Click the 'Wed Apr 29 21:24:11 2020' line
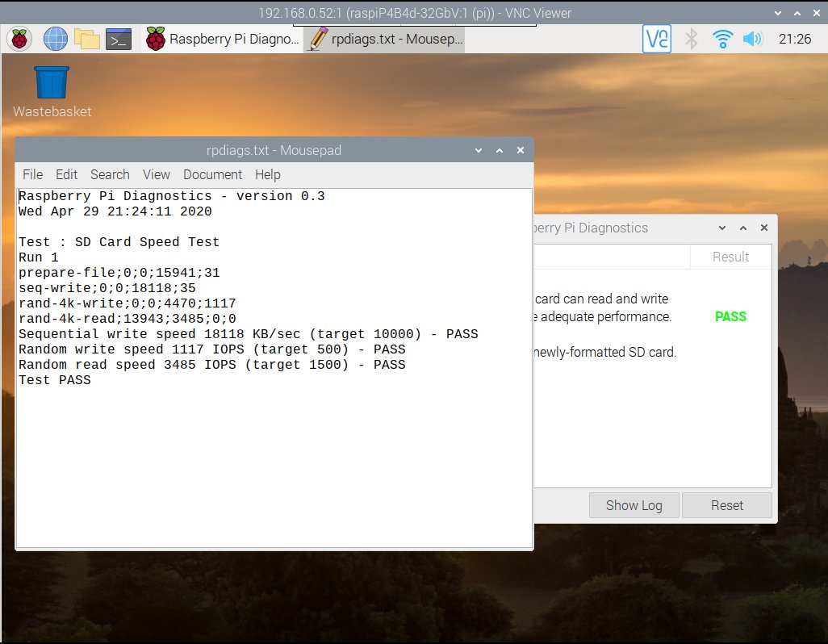828x644 pixels. [115, 211]
